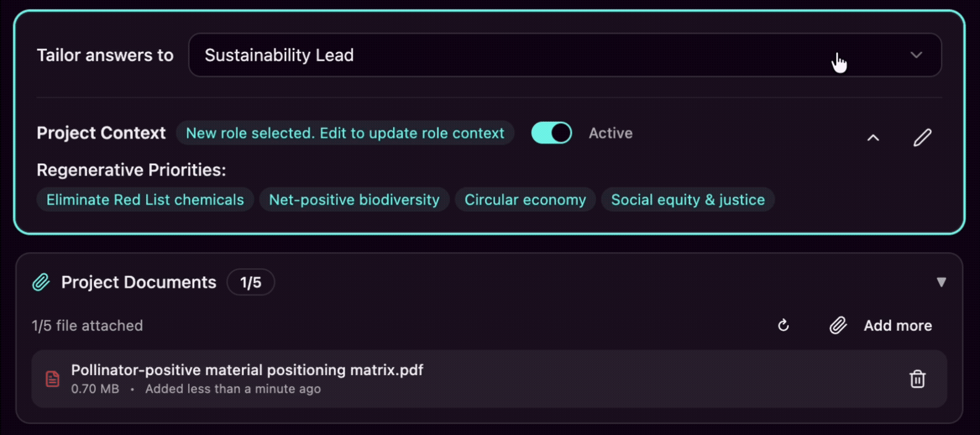Click the refresh icon in Project Documents
This screenshot has width=980, height=435.
[783, 326]
